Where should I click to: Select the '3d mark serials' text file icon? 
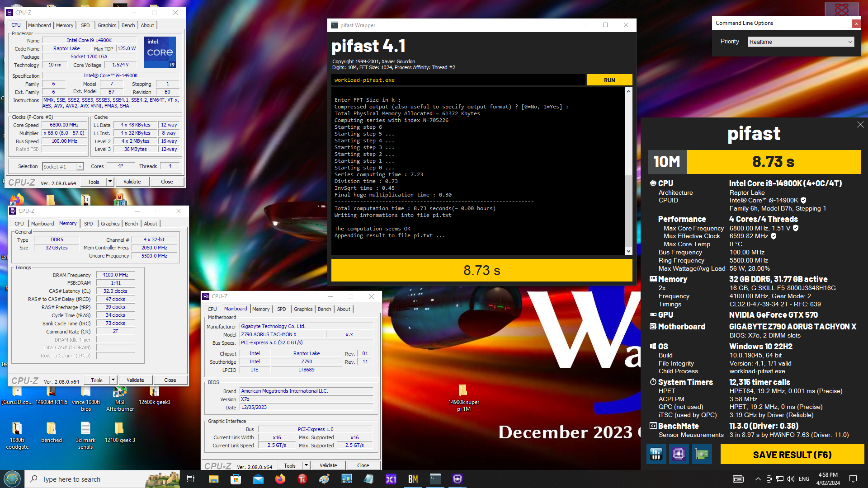[85, 435]
